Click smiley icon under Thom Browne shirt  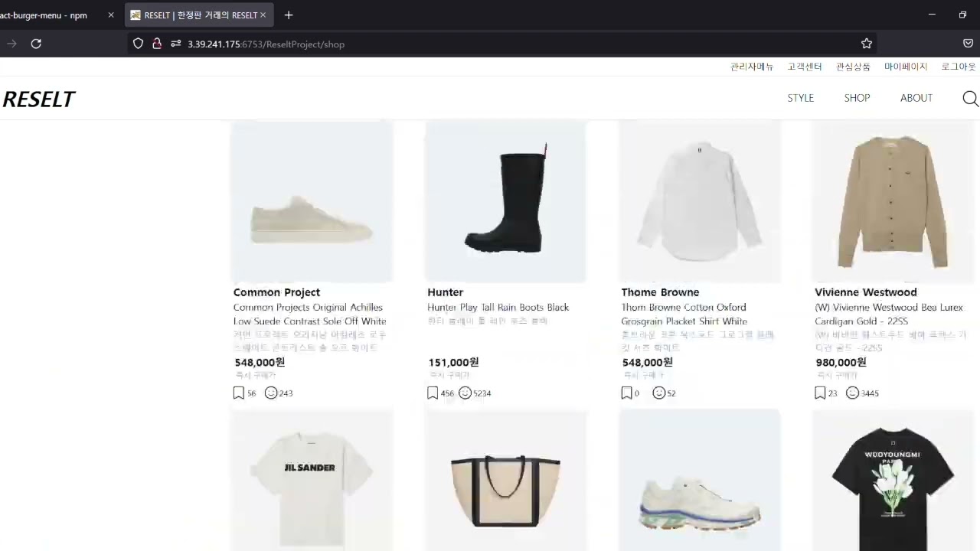pyautogui.click(x=658, y=393)
